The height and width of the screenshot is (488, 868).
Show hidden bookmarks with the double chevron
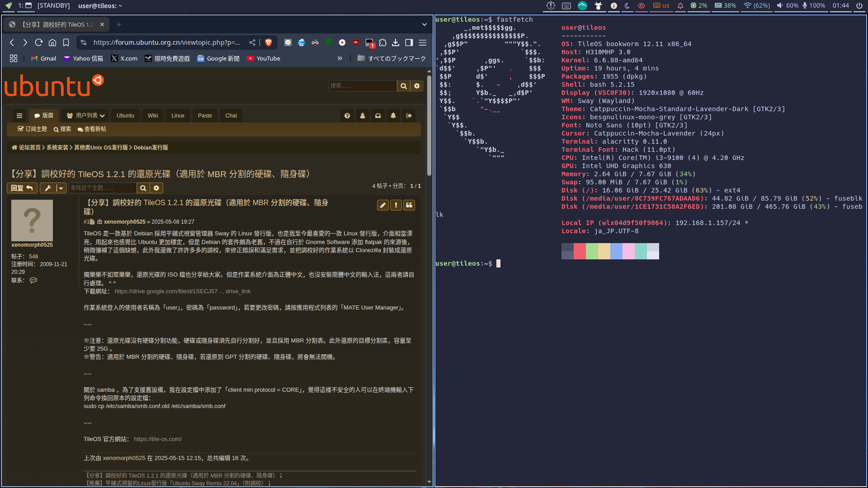point(340,58)
